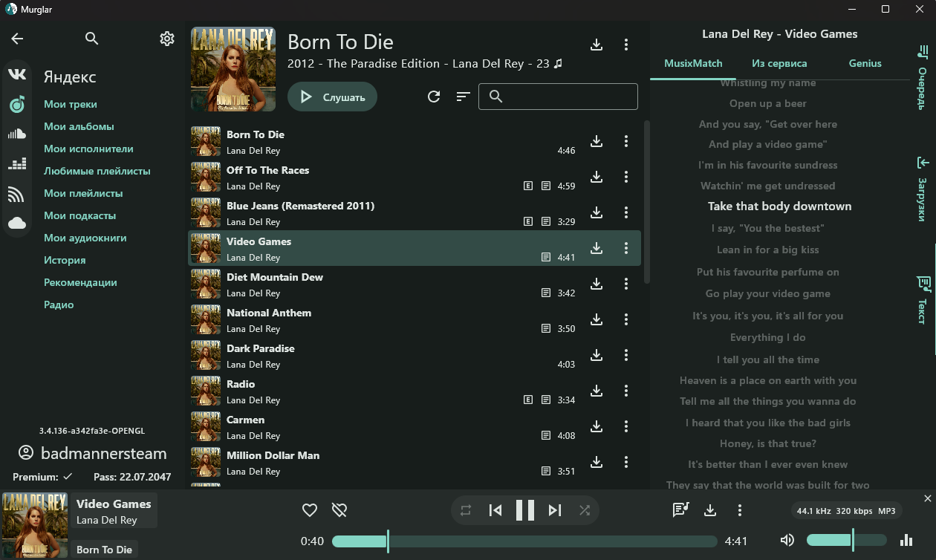The width and height of the screenshot is (936, 560).
Task: Switch to the Из сервиса lyrics tab
Action: pos(779,64)
